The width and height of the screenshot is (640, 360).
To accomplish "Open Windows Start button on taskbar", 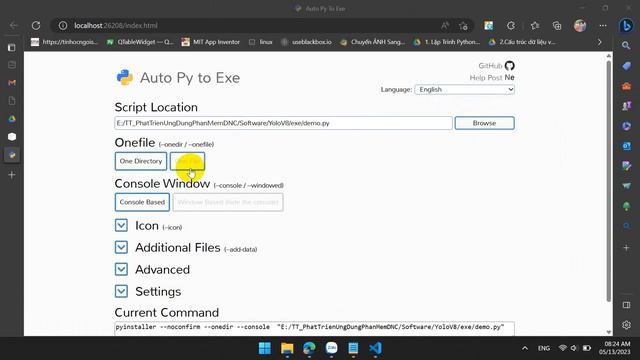I will coord(265,348).
